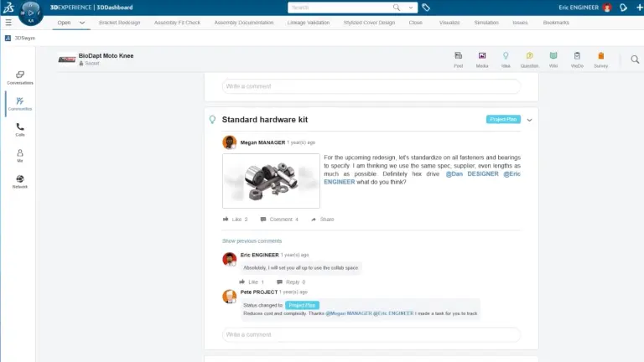Share the Standard hardware kit post

tap(323, 220)
